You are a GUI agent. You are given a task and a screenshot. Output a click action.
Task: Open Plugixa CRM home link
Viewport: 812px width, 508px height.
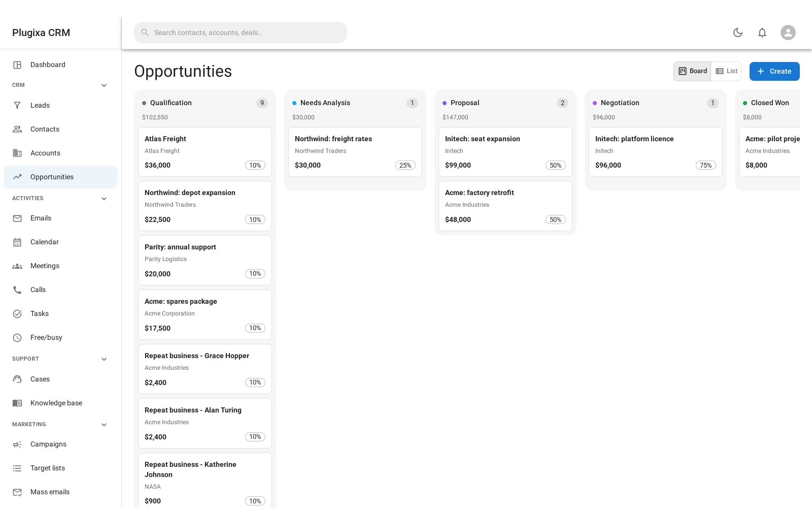click(41, 33)
